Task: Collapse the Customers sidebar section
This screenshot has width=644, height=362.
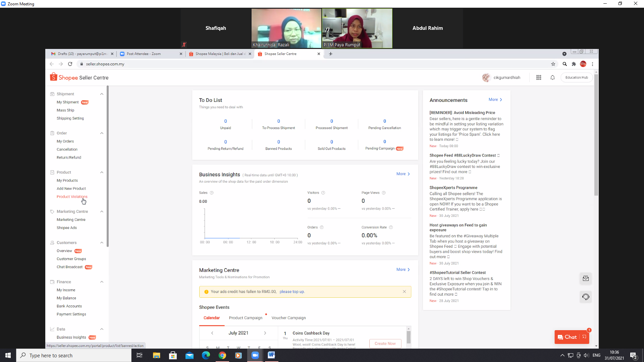Action: [102, 243]
